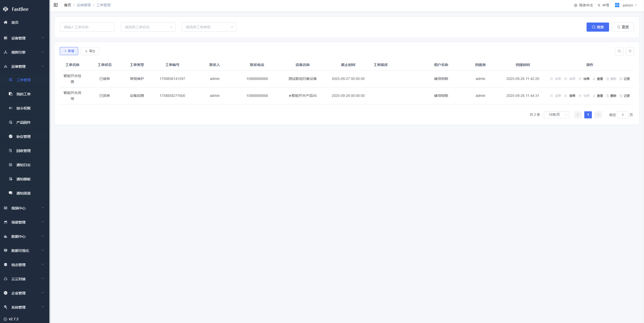Open 我的工单 menu item
This screenshot has height=323, width=644.
(x=23, y=94)
